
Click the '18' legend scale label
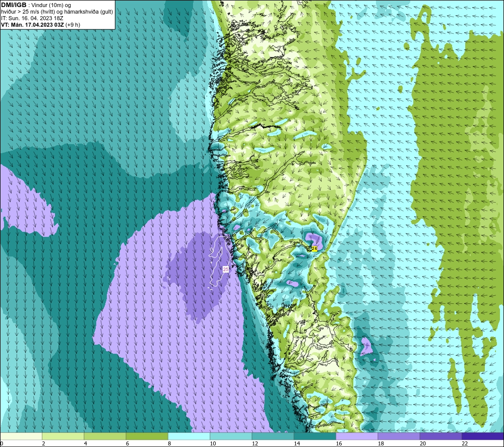(x=381, y=443)
